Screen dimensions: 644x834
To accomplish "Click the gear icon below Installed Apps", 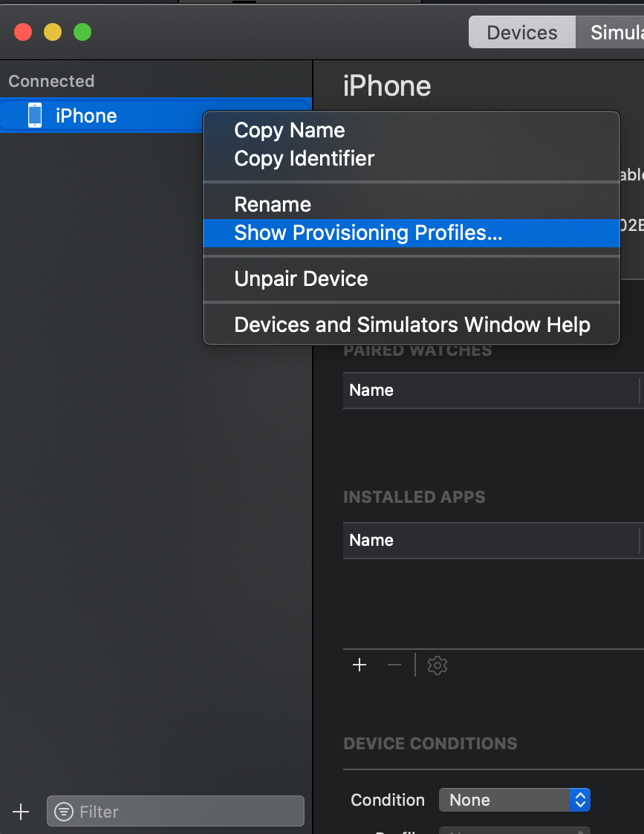I will tap(437, 665).
